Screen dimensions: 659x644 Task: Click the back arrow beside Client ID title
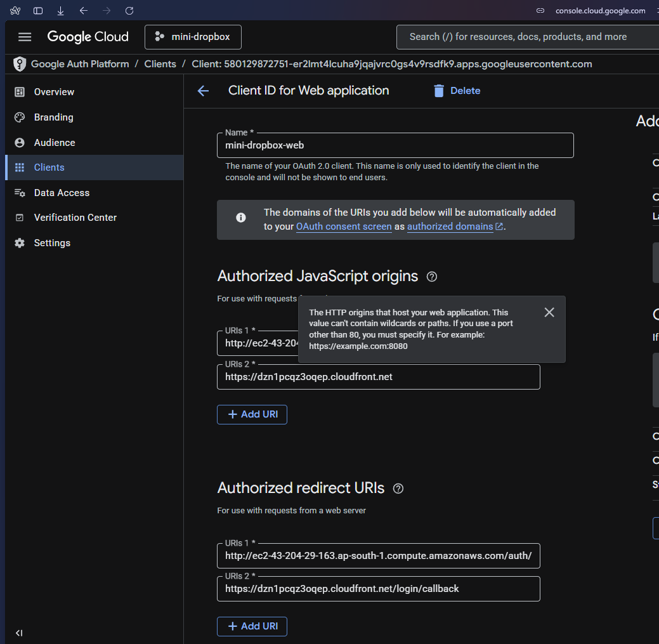pos(203,91)
